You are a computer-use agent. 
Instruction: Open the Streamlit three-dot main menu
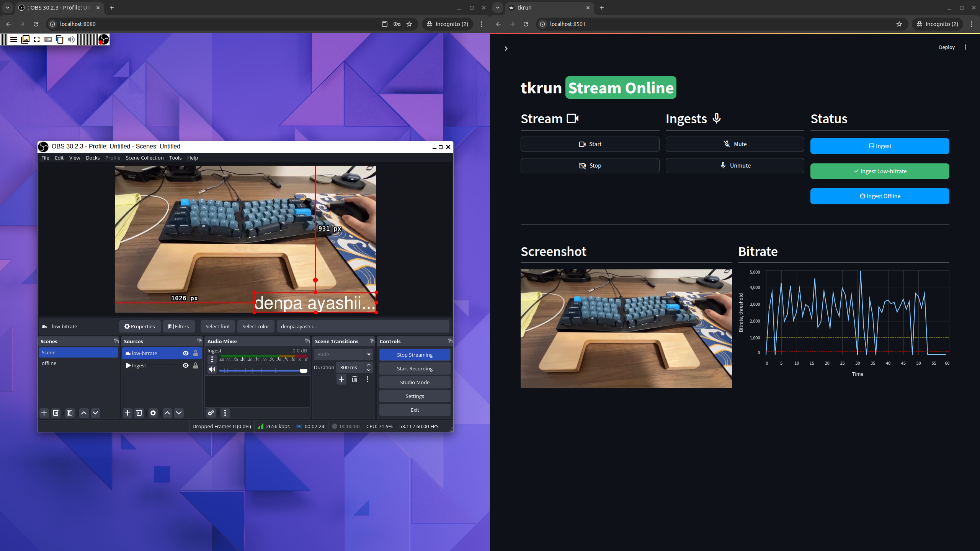tap(965, 47)
